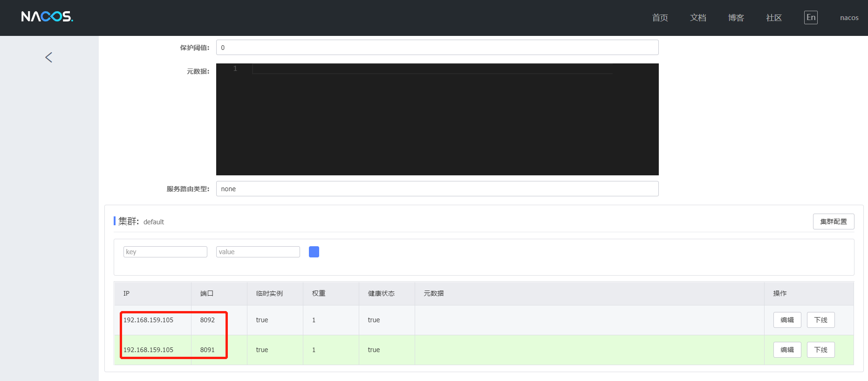Click inside the 元数据 code editor
Viewport: 868px width, 381px height.
[x=437, y=119]
